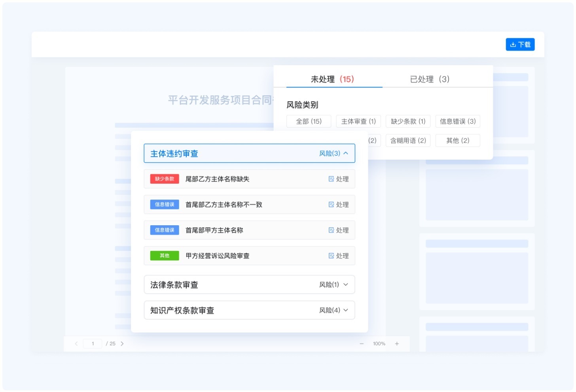Collapse the 主体违约审查 section
This screenshot has height=392, width=576.
(x=345, y=153)
